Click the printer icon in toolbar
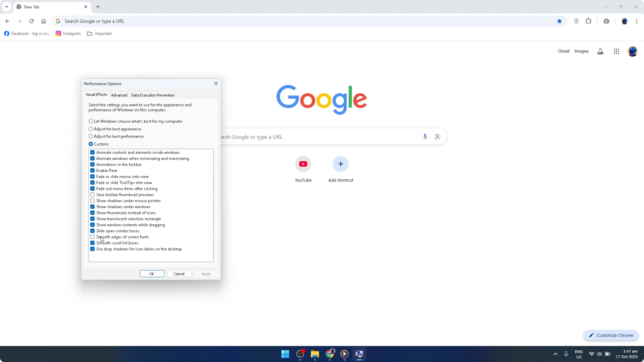This screenshot has width=644, height=362. (x=606, y=21)
